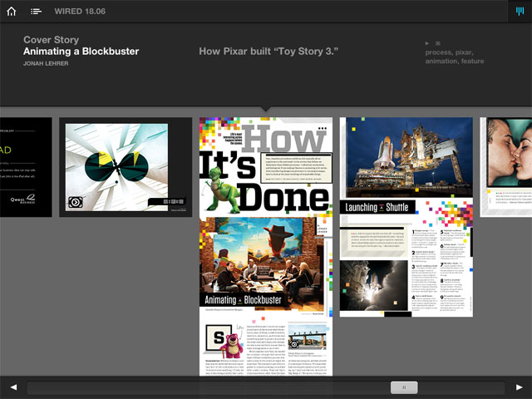Step to the previous page with left arrow
This screenshot has height=399, width=532.
tap(13, 387)
